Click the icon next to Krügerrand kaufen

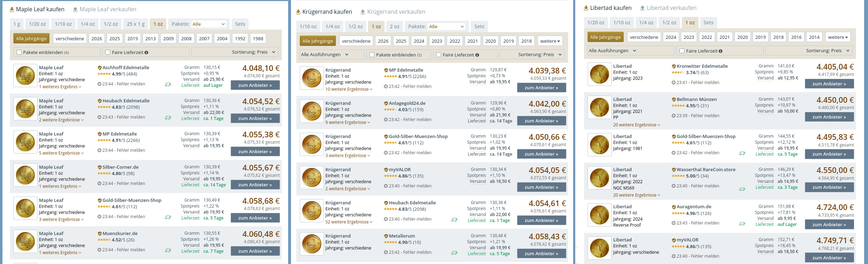(298, 12)
